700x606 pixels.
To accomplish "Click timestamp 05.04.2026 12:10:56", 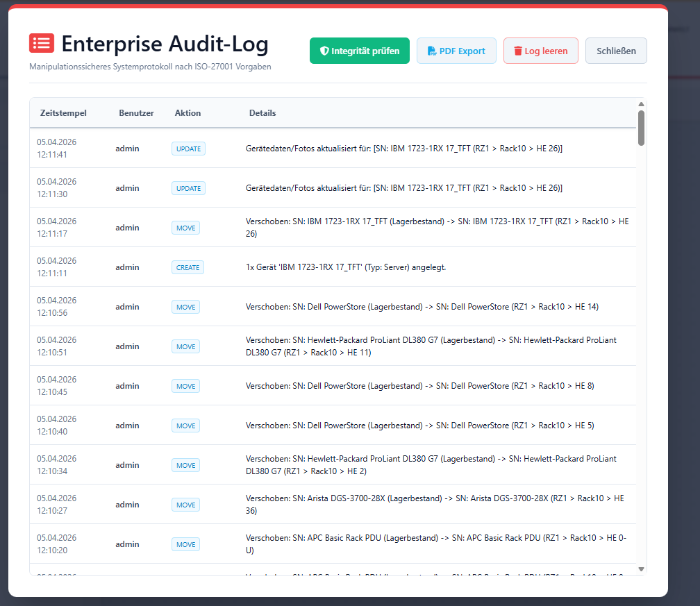I will pyautogui.click(x=57, y=307).
